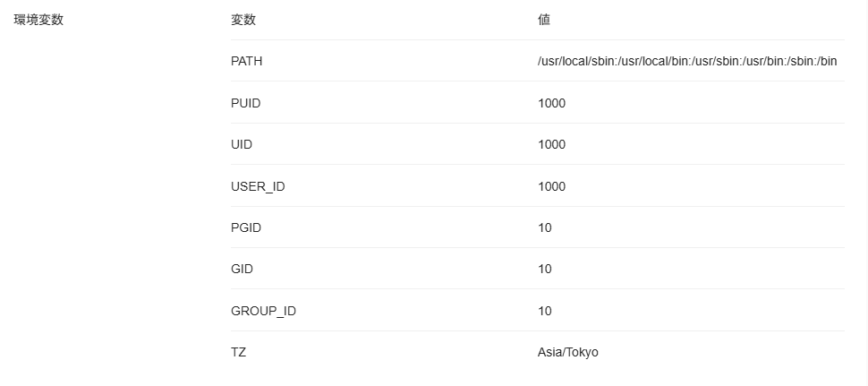
Task: Select the 変数 column header
Action: click(243, 20)
